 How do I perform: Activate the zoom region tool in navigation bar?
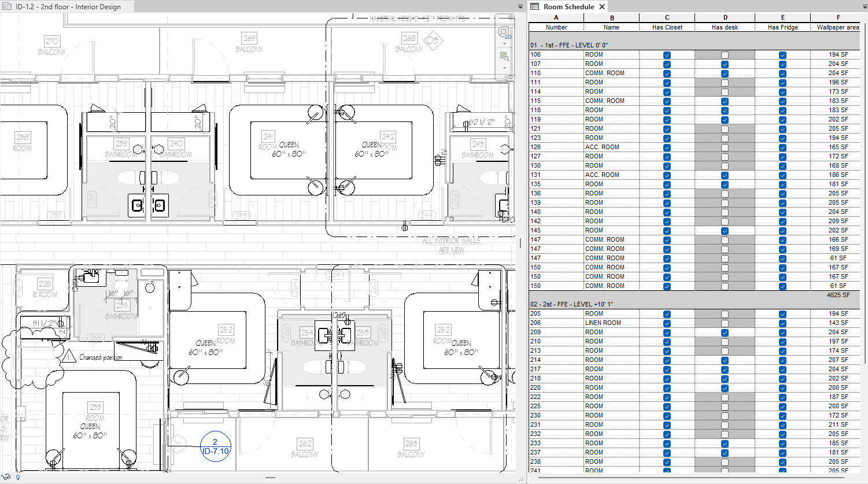pos(504,57)
